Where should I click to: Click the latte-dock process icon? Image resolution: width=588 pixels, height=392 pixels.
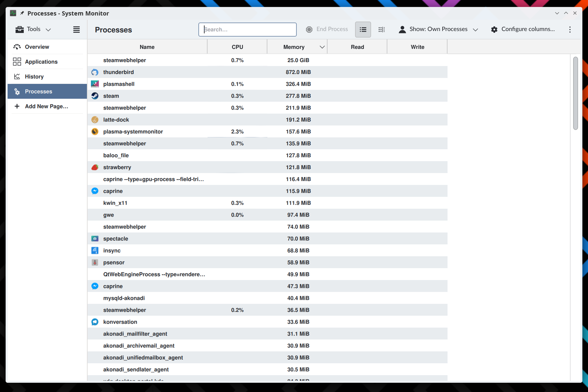pyautogui.click(x=95, y=120)
